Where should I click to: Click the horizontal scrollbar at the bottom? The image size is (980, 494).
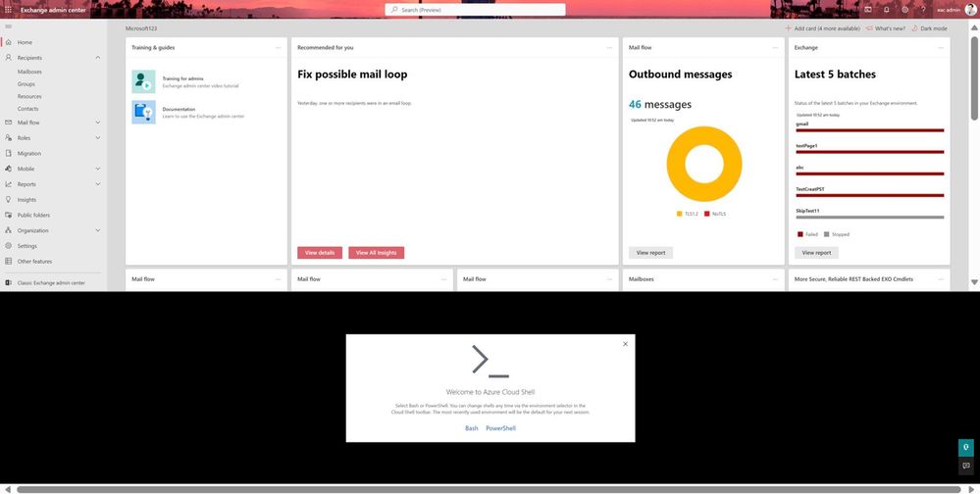click(x=489, y=490)
